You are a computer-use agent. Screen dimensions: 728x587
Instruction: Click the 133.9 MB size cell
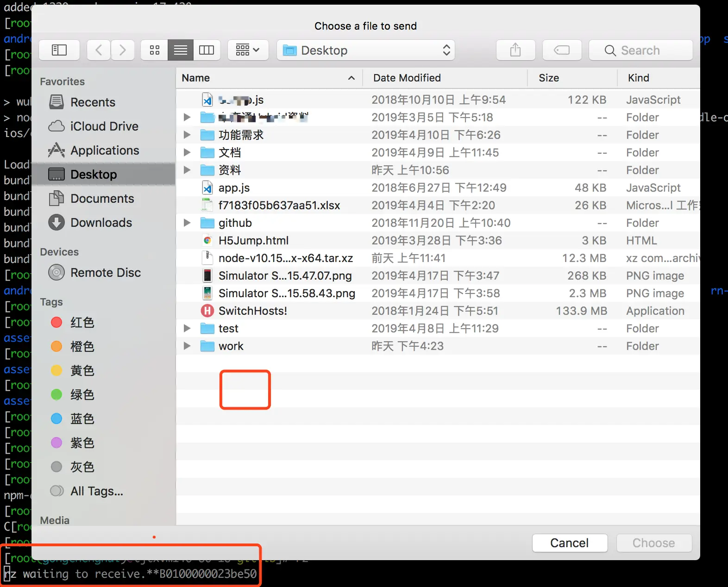coord(581,311)
